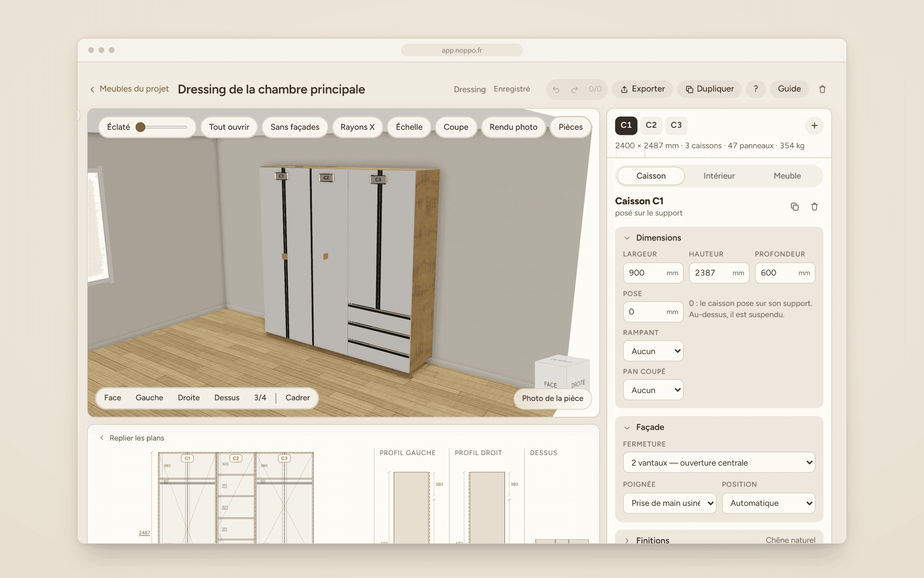Viewport: 924px width, 578px height.
Task: Click the app.noppo.fr address bar
Action: click(x=462, y=50)
